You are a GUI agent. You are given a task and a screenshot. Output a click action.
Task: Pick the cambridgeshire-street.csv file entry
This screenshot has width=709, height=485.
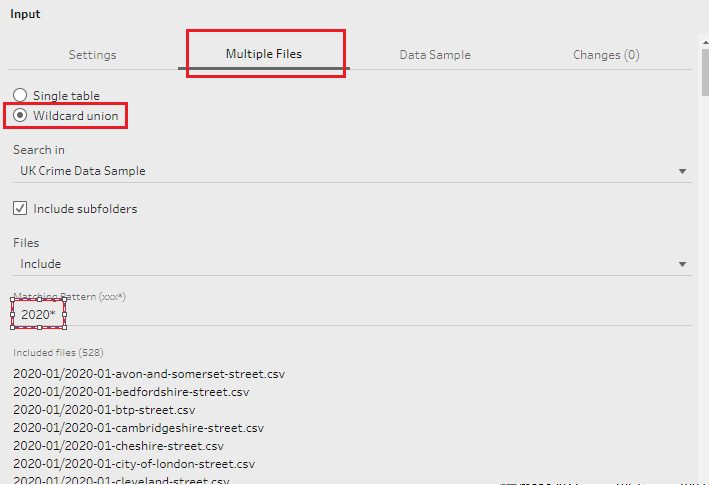tap(138, 428)
